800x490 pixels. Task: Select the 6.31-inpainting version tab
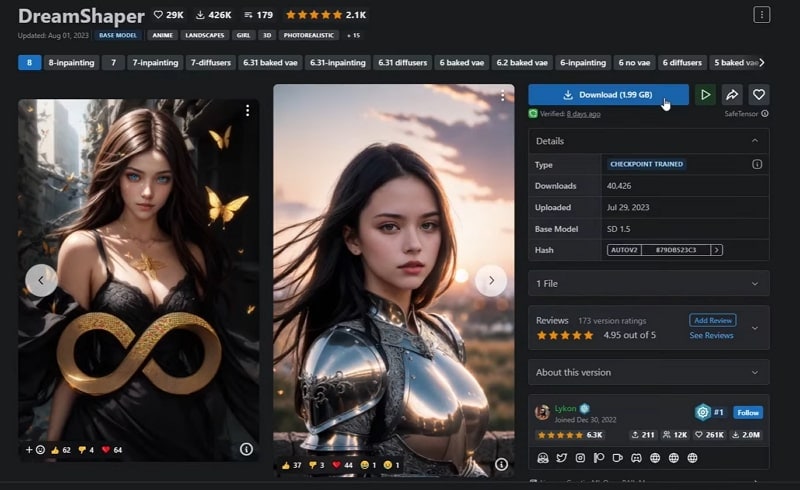pos(338,63)
